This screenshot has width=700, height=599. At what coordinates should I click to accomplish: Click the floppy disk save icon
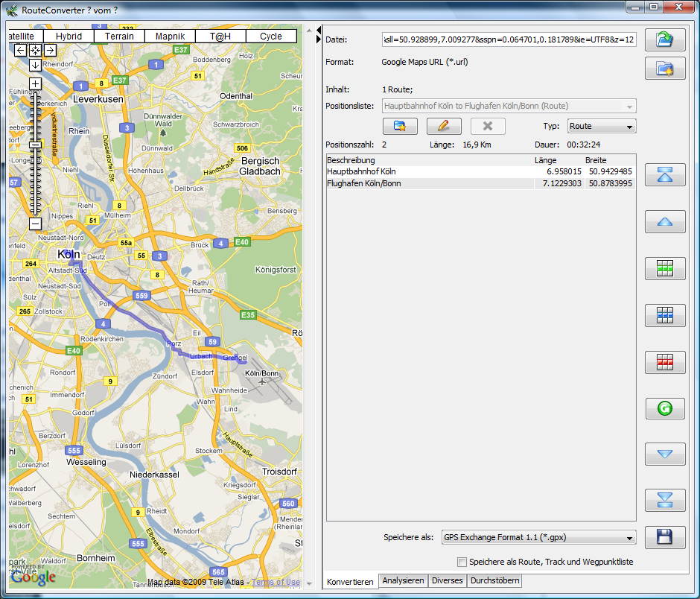point(665,537)
